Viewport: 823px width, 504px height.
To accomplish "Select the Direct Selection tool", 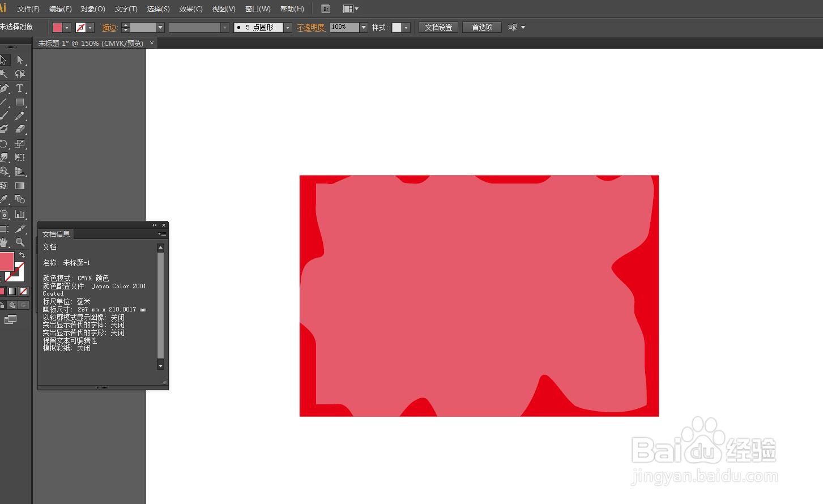I will click(x=20, y=60).
